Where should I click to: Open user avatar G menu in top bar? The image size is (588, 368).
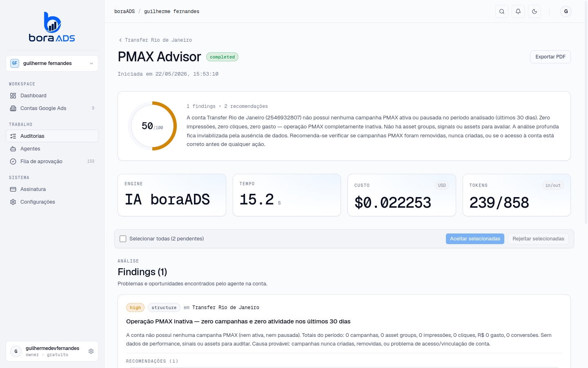click(566, 11)
